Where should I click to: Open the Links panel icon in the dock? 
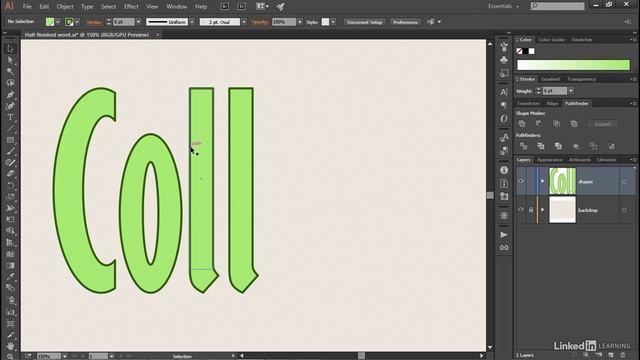point(504,248)
